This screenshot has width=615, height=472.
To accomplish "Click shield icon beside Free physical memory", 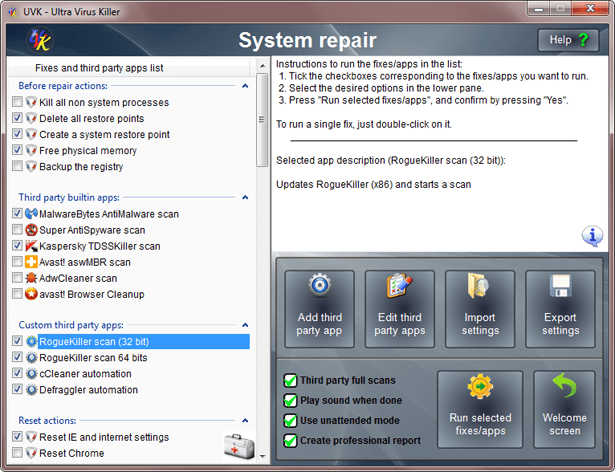I will pyautogui.click(x=31, y=151).
